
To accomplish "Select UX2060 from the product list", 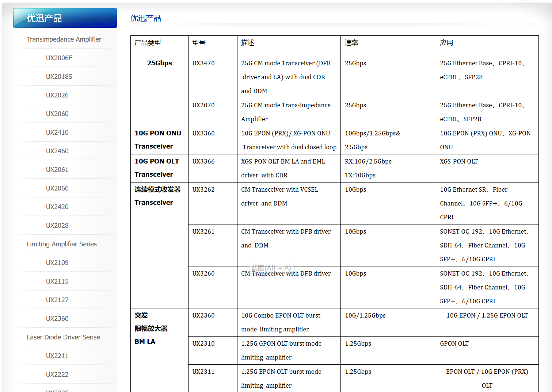I will 57,114.
